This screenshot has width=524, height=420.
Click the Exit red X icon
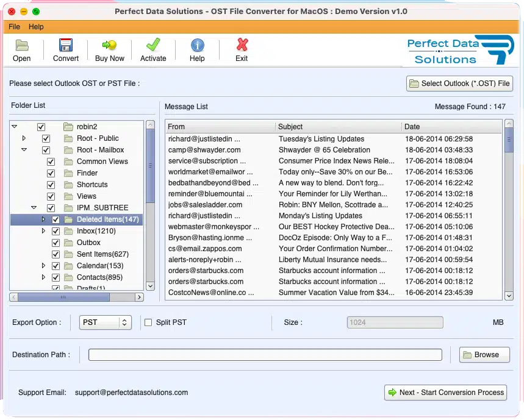[x=242, y=44]
